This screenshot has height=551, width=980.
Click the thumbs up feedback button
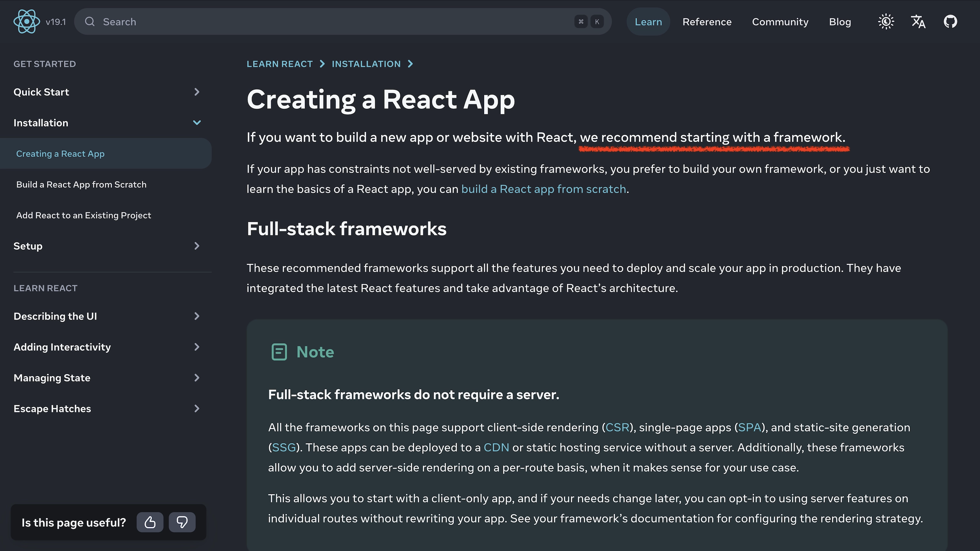tap(150, 522)
